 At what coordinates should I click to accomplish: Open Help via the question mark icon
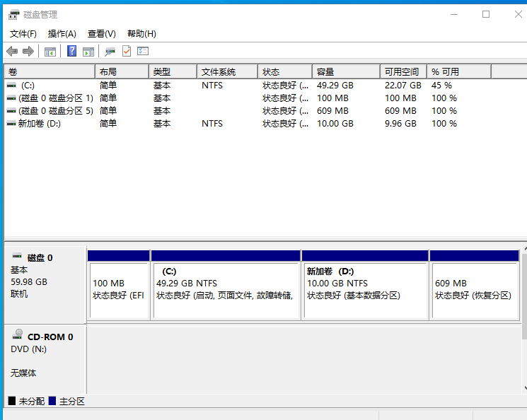(71, 52)
